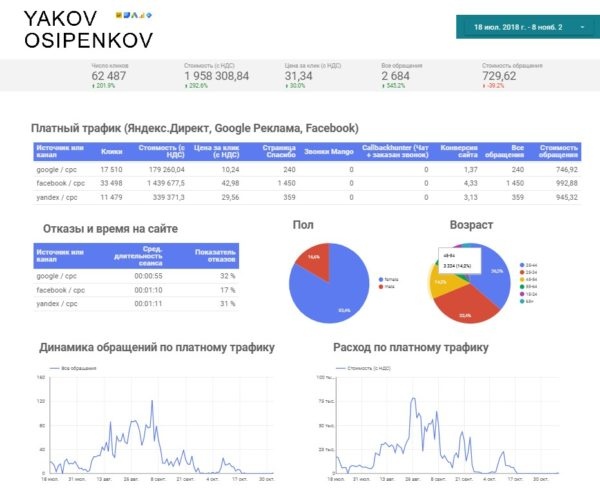Click the yellow 45-54 slice in age pie

click(x=440, y=283)
